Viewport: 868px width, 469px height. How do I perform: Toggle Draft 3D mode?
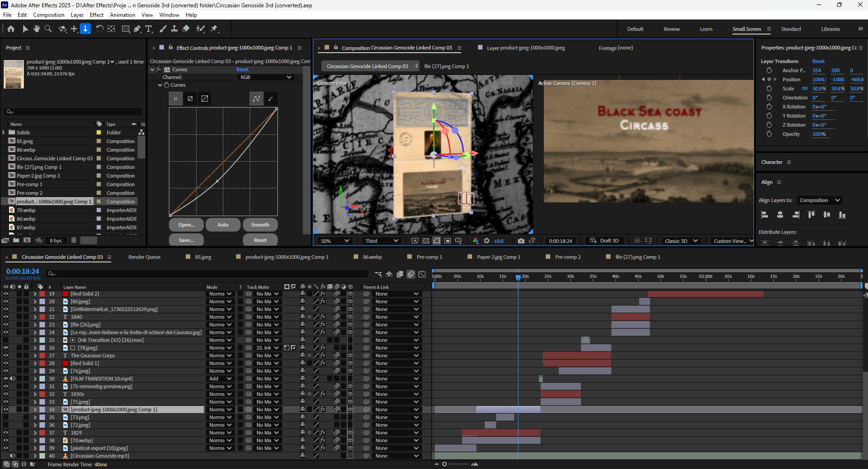604,241
